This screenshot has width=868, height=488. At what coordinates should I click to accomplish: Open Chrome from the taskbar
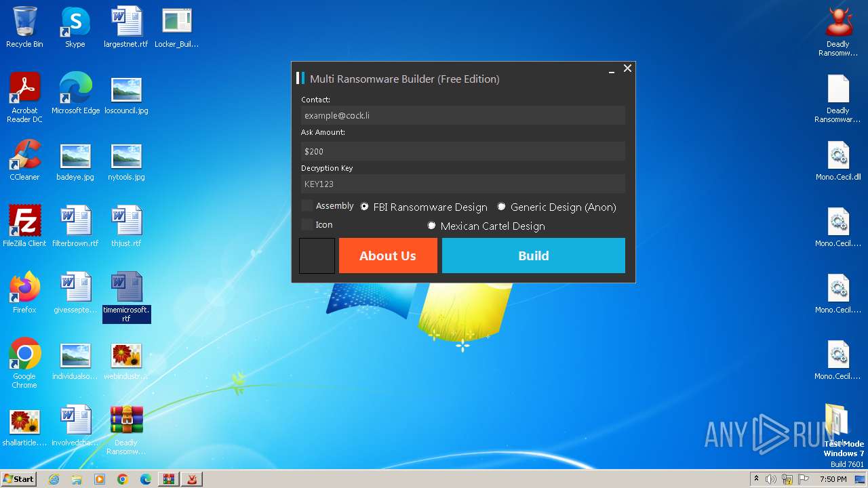(123, 479)
